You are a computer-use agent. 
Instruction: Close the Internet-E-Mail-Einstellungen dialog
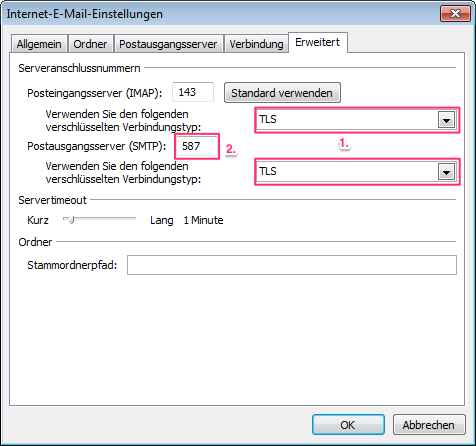tap(455, 14)
